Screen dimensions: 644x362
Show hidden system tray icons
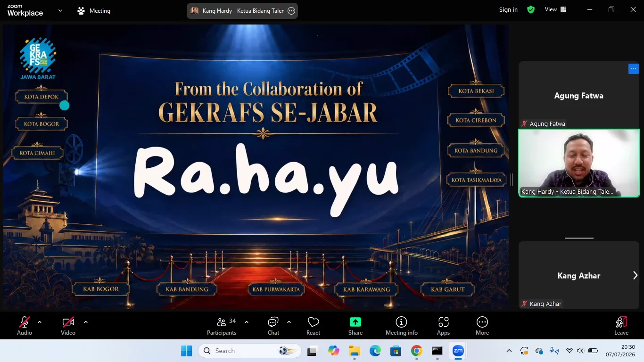pos(509,351)
